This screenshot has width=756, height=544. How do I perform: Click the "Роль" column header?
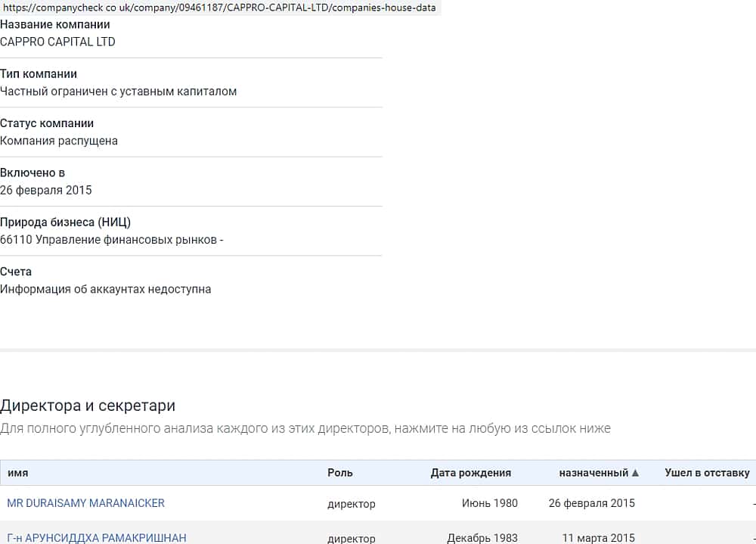[x=340, y=473]
